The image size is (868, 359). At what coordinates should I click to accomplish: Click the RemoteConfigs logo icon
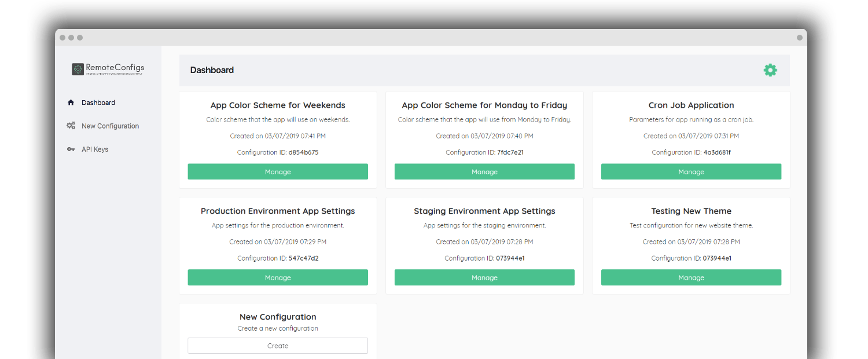click(78, 69)
